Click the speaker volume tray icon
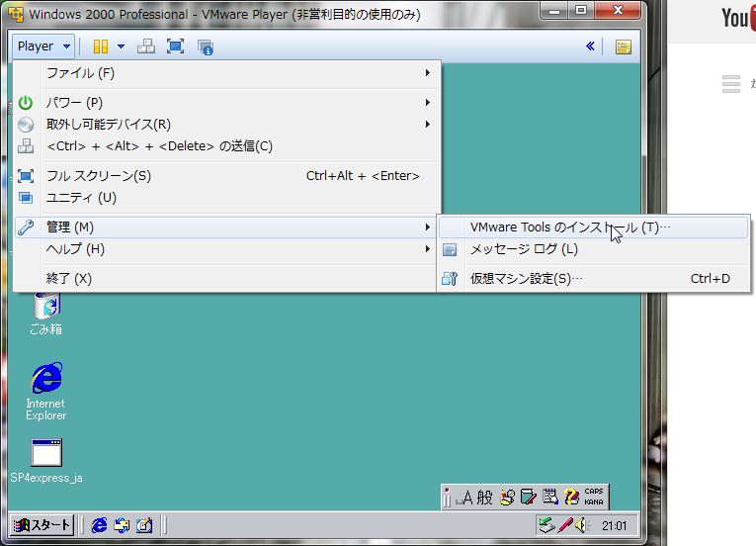 (582, 525)
